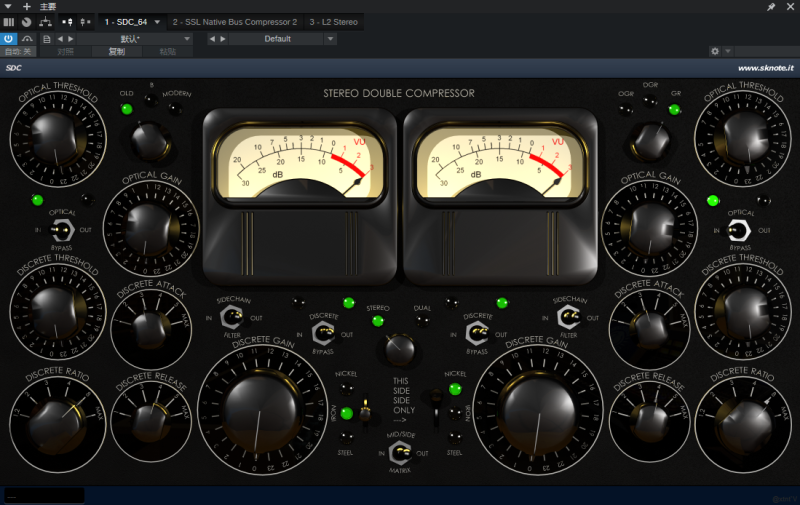Toggle the right transformer lever switch
This screenshot has width=800, height=505.
pyautogui.click(x=437, y=406)
